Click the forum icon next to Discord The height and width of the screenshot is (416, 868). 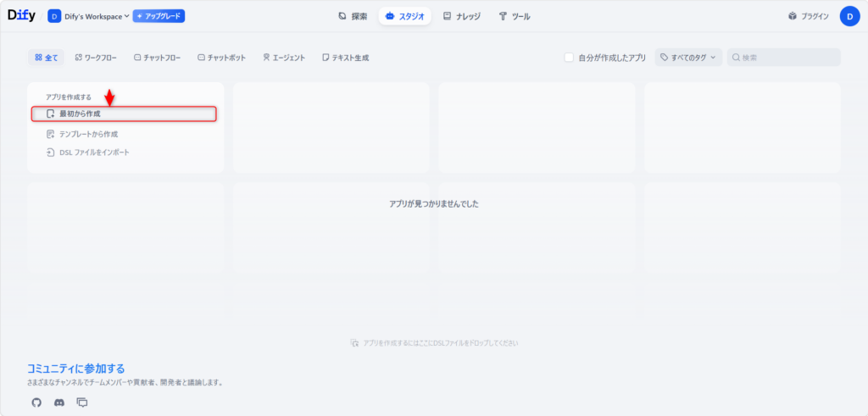click(82, 402)
